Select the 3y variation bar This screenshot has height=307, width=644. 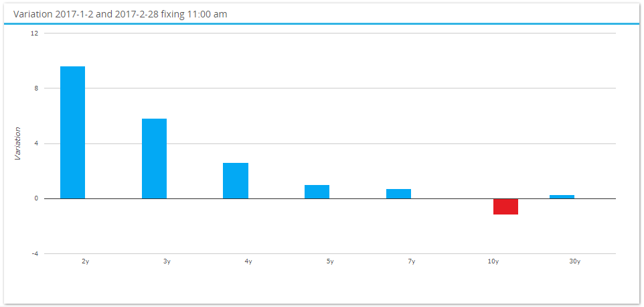click(x=154, y=159)
